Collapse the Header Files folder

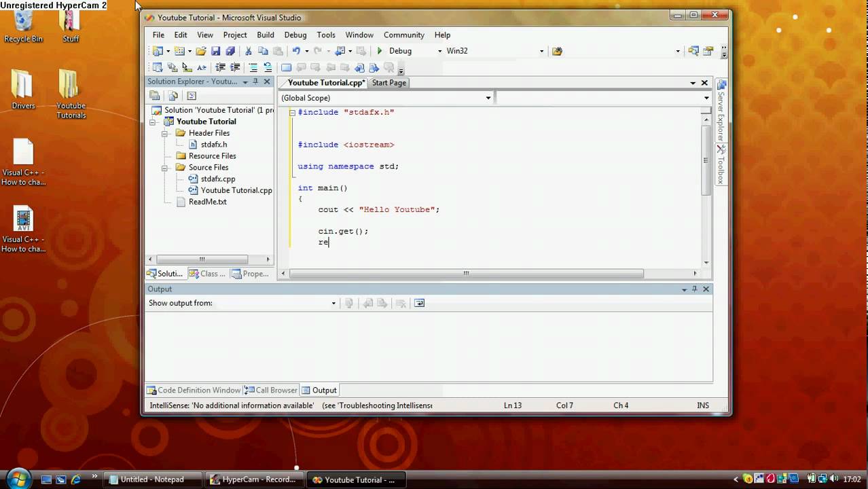(x=165, y=133)
